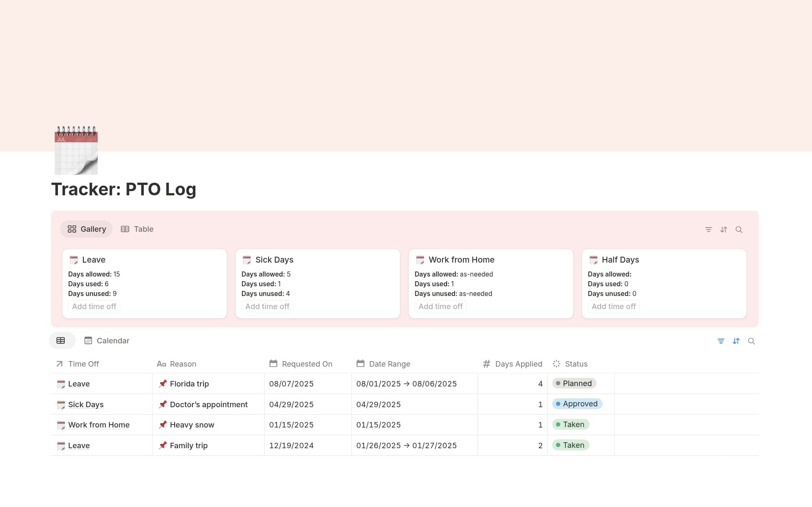Image resolution: width=812 pixels, height=507 pixels.
Task: Click the calendar emoji page icon
Action: (x=76, y=151)
